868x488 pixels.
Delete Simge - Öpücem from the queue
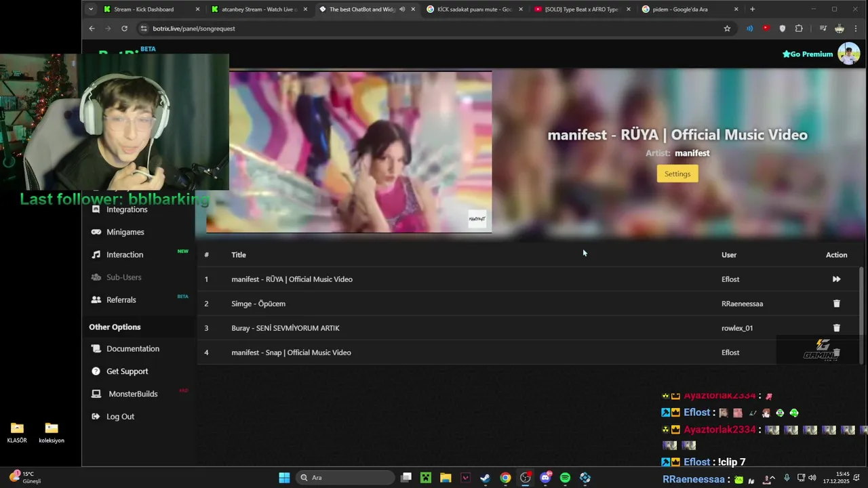[836, 304]
